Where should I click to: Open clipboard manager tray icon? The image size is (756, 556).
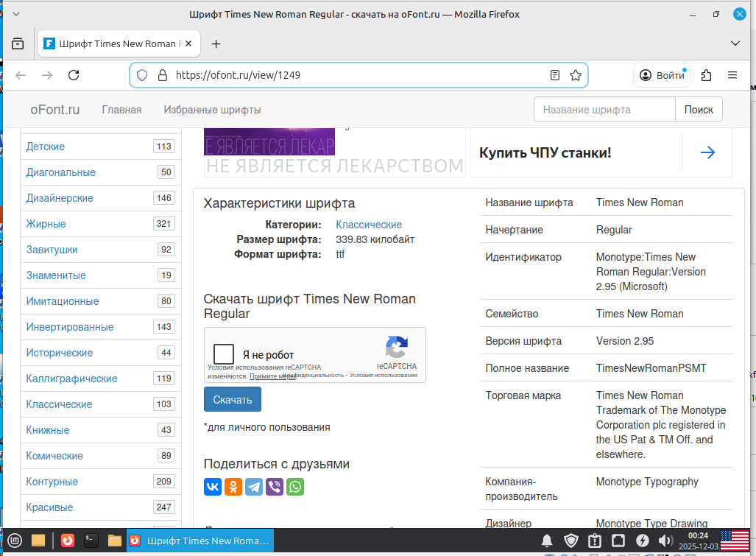[x=595, y=541]
